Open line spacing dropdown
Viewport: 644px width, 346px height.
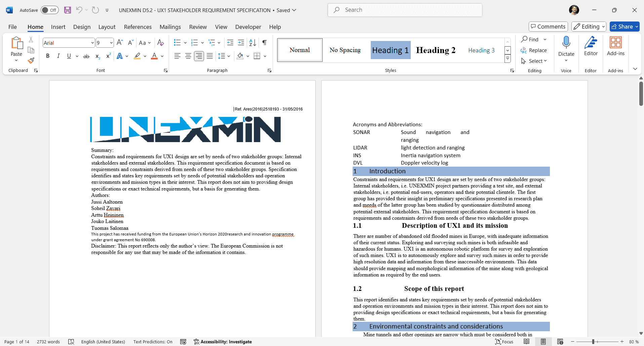coord(229,56)
